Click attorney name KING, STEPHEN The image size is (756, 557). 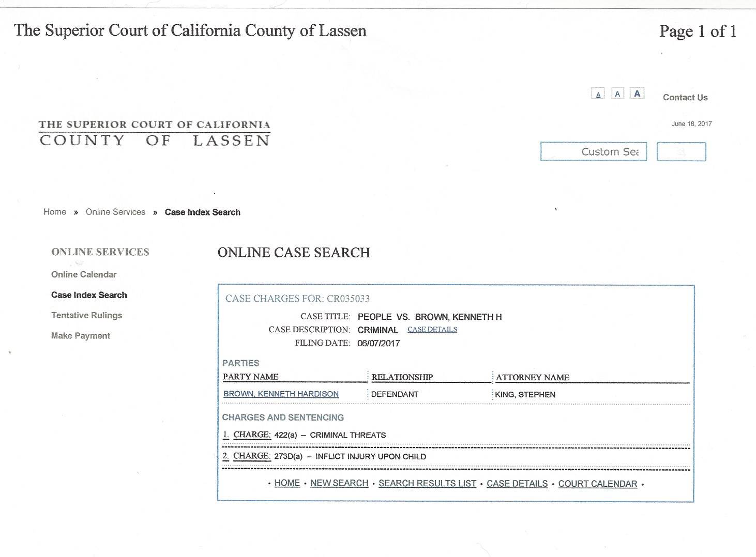(x=525, y=395)
